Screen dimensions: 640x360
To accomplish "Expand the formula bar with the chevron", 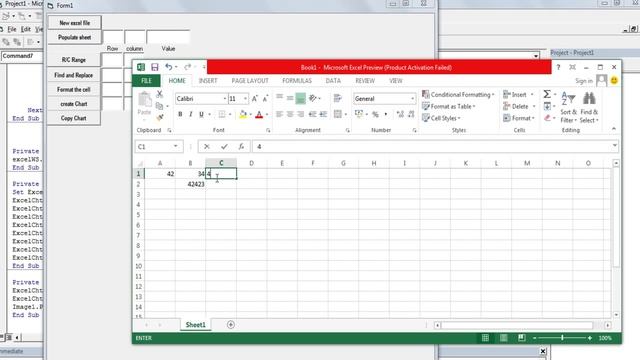I will [615, 146].
